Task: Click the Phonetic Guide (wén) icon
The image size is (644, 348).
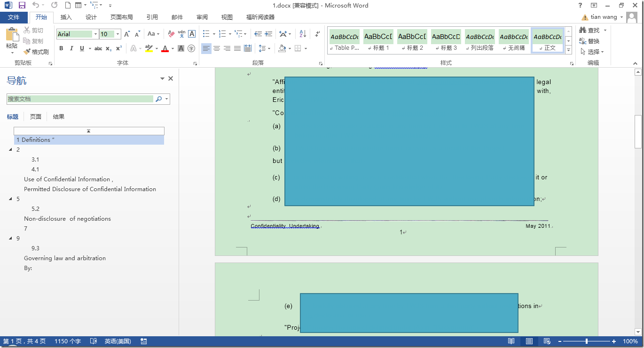Action: click(181, 34)
